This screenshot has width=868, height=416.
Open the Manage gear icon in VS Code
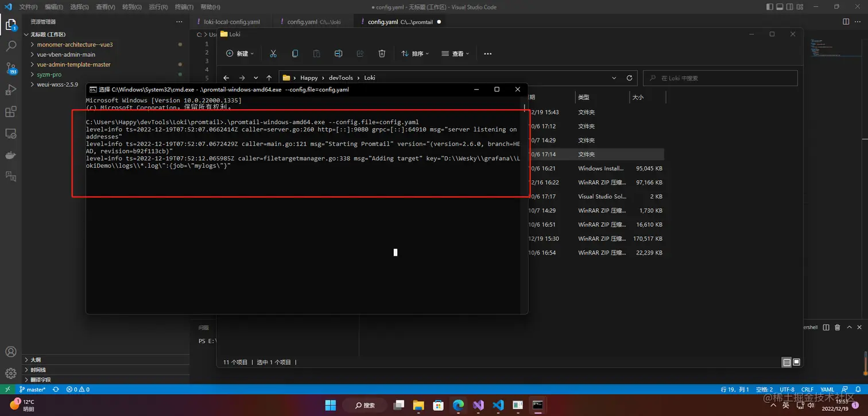pos(11,373)
